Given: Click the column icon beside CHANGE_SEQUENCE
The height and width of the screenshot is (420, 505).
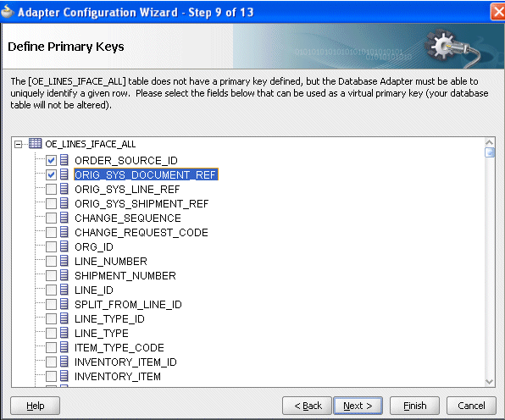Looking at the screenshot, I should click(64, 218).
